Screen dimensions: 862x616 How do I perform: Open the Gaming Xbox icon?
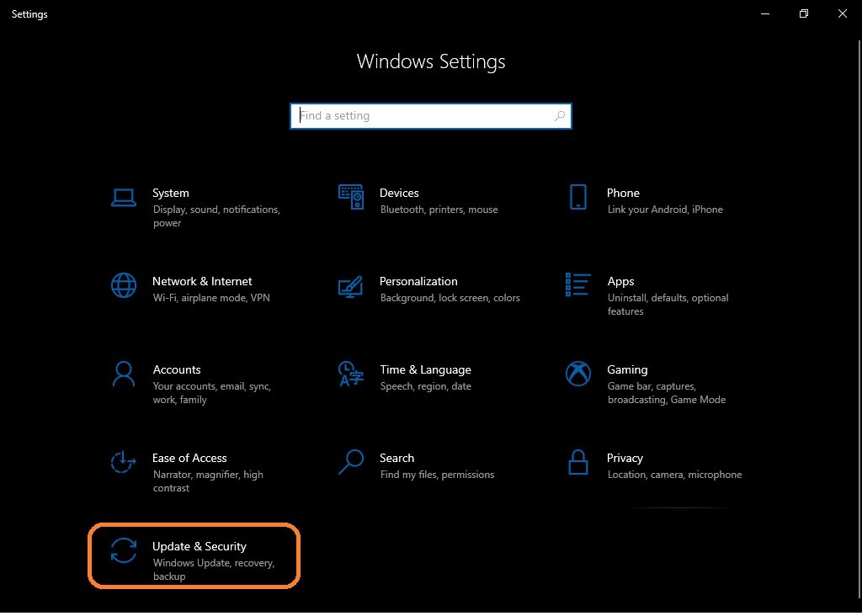point(577,374)
